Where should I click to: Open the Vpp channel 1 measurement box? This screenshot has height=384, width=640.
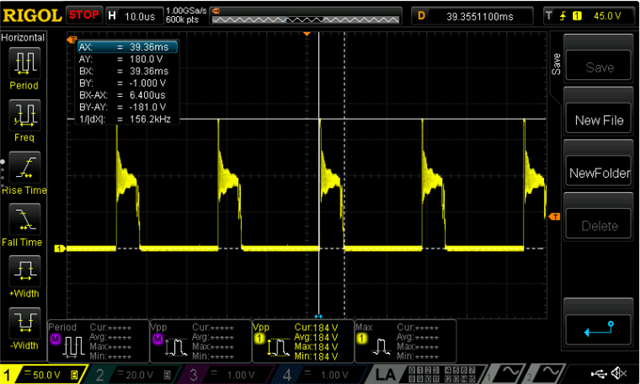pyautogui.click(x=303, y=341)
